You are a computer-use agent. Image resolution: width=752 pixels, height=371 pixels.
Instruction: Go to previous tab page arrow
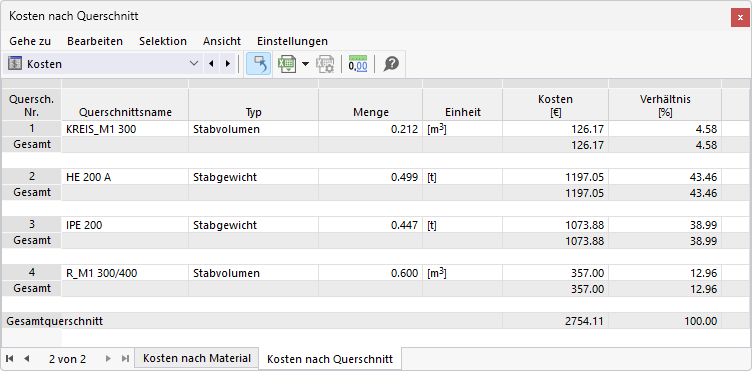[x=26, y=359]
